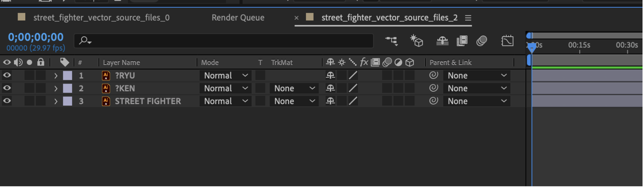Click the Video eye column header icon

tap(7, 62)
